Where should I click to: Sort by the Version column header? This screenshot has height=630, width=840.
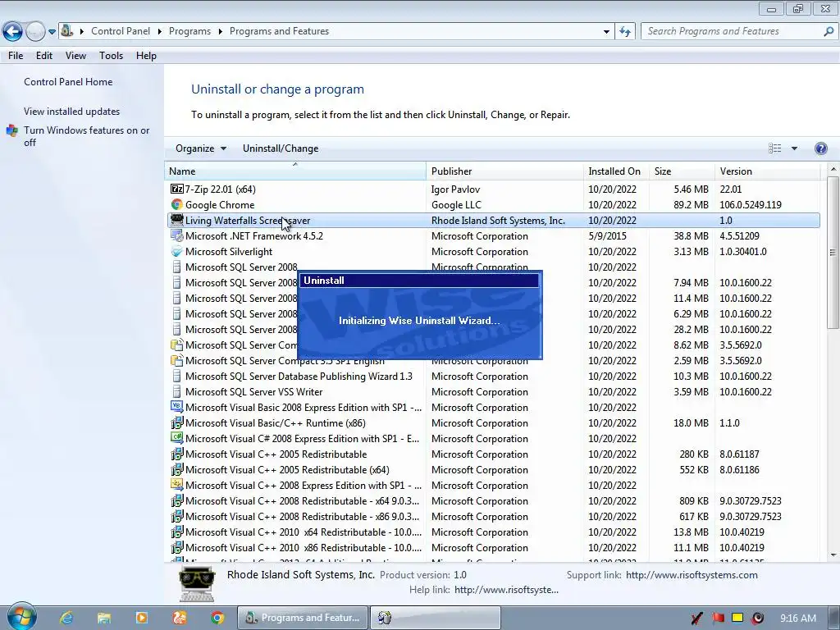point(767,171)
